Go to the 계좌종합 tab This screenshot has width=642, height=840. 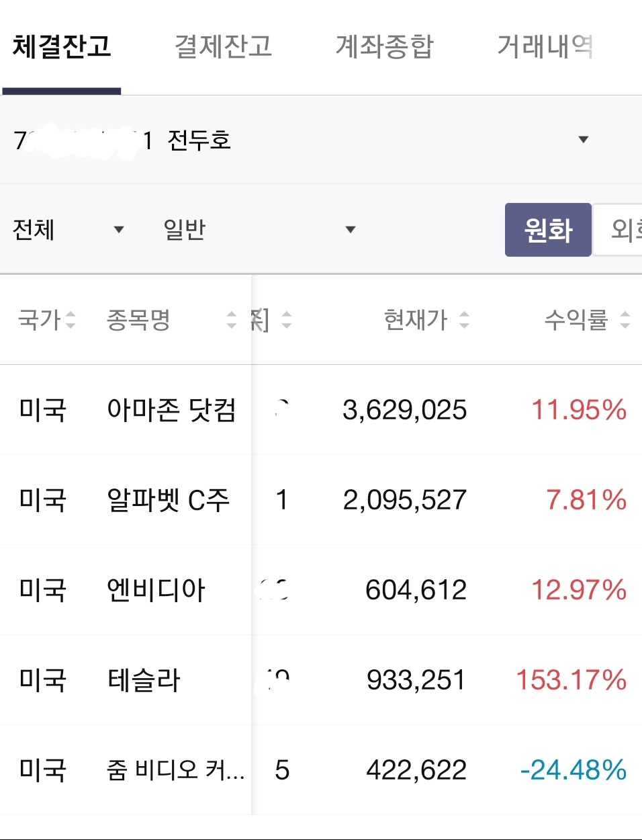click(384, 47)
